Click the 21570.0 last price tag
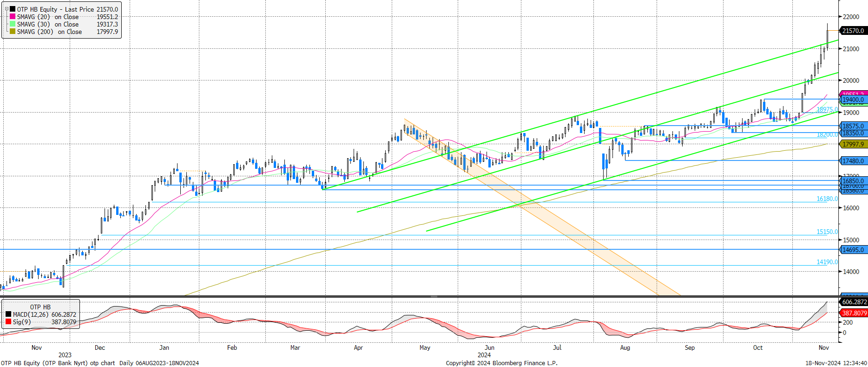This screenshot has height=367, width=868. point(853,31)
